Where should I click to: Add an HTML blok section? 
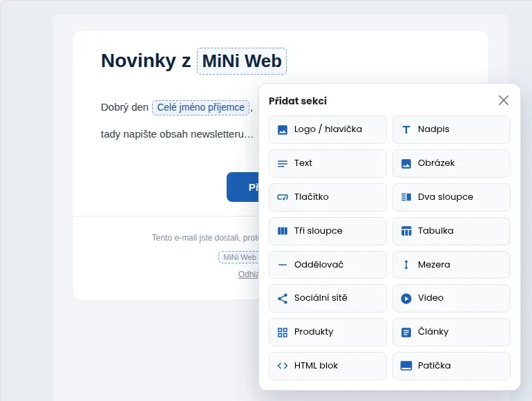click(x=327, y=366)
